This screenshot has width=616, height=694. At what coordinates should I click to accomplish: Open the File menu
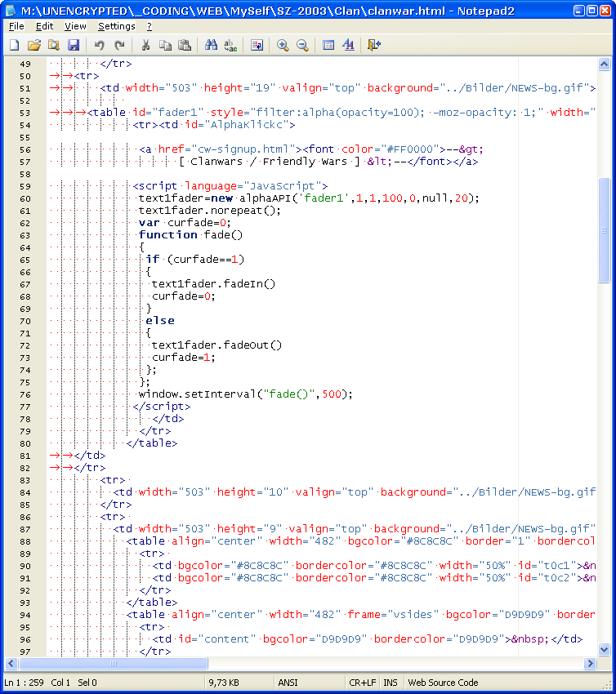[16, 26]
